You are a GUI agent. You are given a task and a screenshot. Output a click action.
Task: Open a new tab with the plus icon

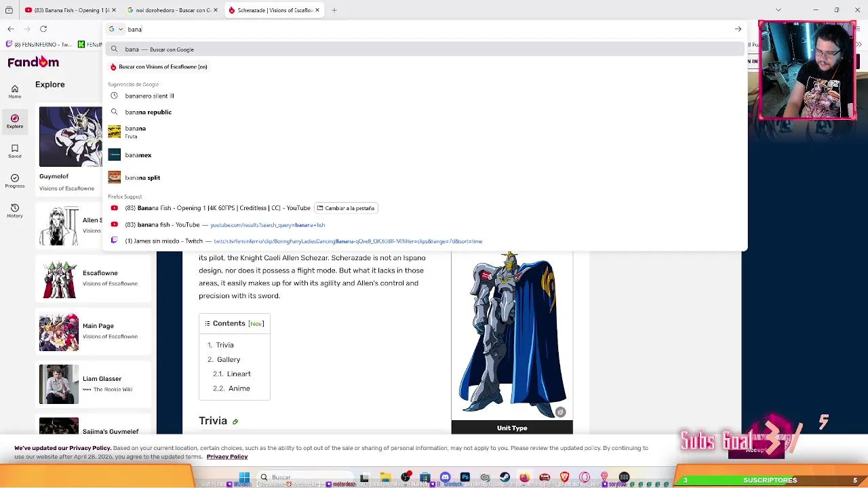(334, 10)
